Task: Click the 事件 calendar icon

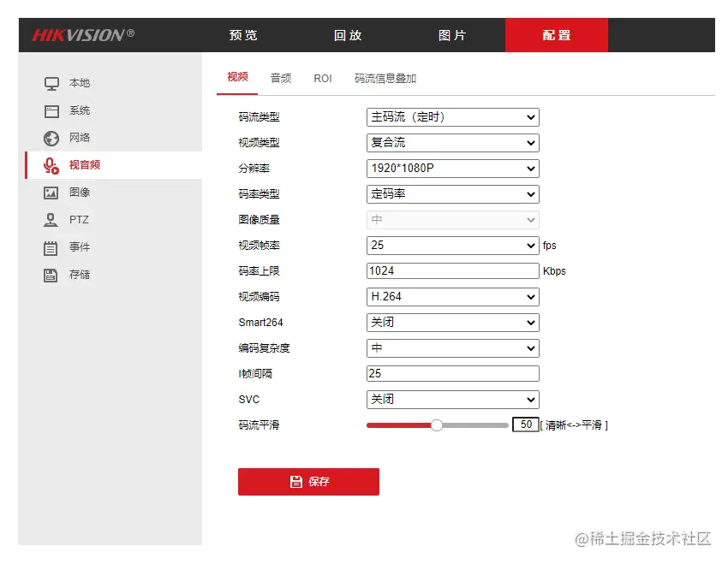Action: point(51,248)
